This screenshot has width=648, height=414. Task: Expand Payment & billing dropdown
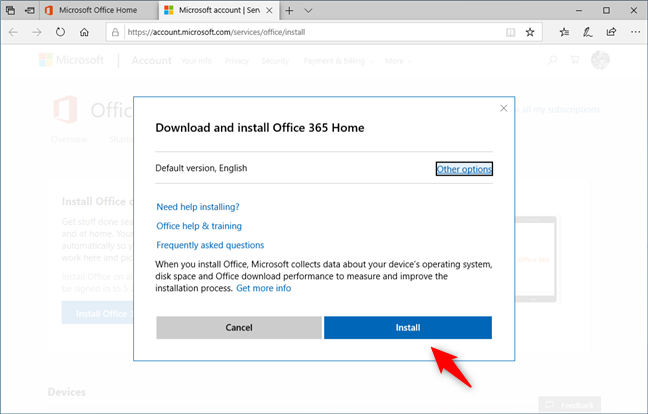coord(338,61)
